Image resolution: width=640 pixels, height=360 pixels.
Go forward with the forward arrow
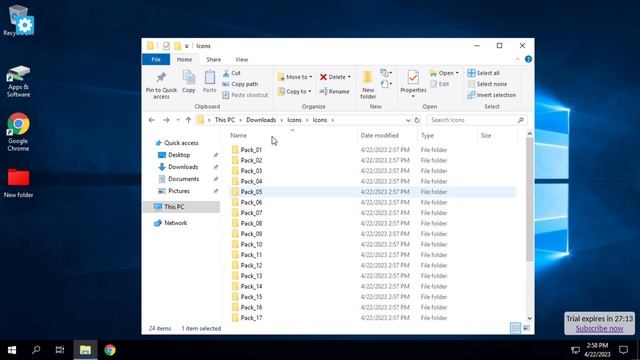pos(166,120)
